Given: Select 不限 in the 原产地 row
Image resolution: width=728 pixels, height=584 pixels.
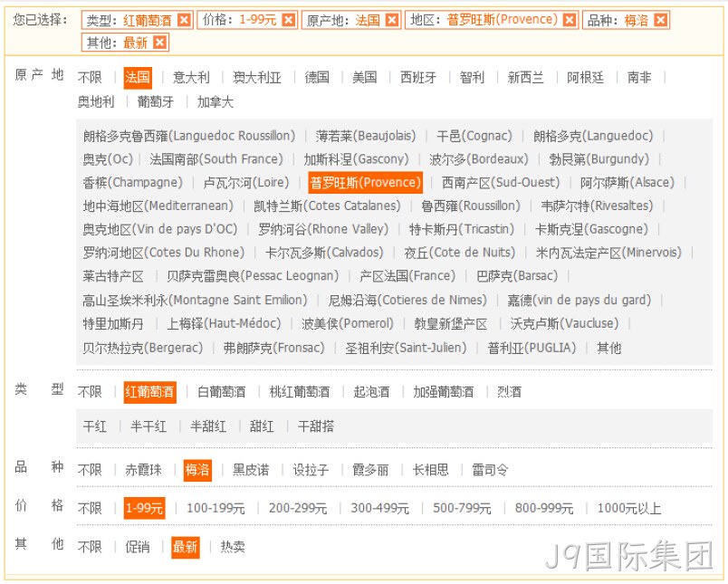Looking at the screenshot, I should click(x=90, y=78).
